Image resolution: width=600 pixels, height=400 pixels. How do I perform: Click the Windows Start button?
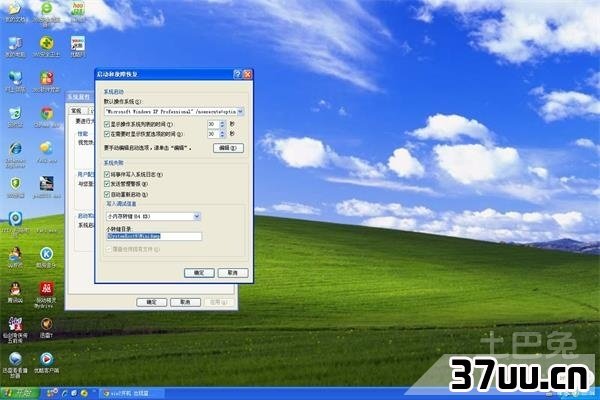[x=19, y=393]
